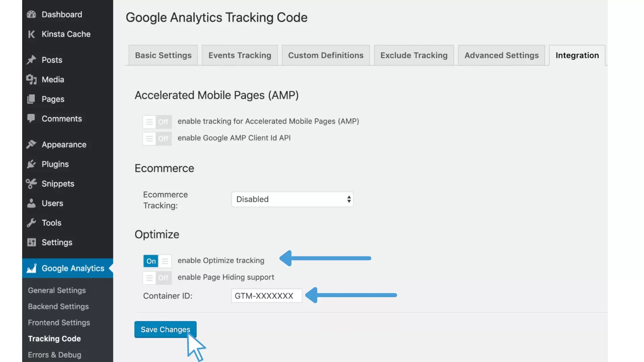
Task: Toggle Google AMP Client Id API switch
Action: (157, 138)
